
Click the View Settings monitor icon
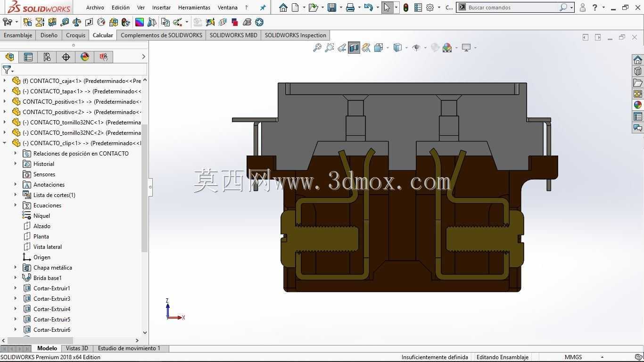[466, 48]
